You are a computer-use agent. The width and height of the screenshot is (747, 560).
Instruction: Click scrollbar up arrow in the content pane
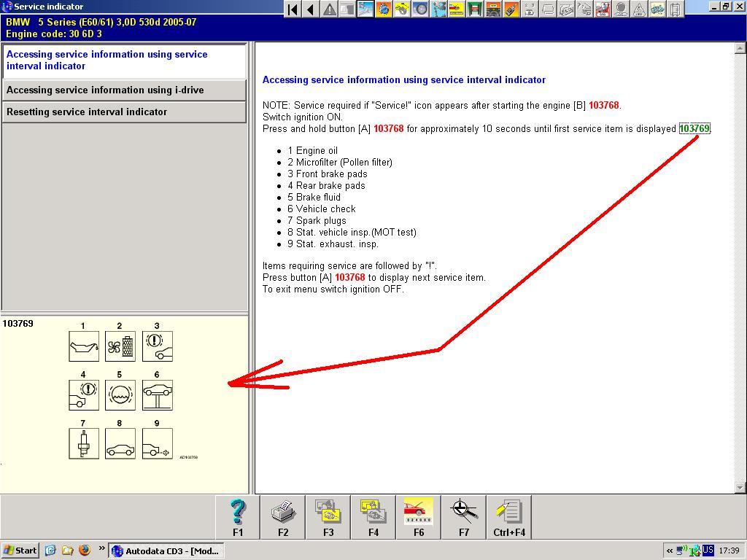pos(740,47)
